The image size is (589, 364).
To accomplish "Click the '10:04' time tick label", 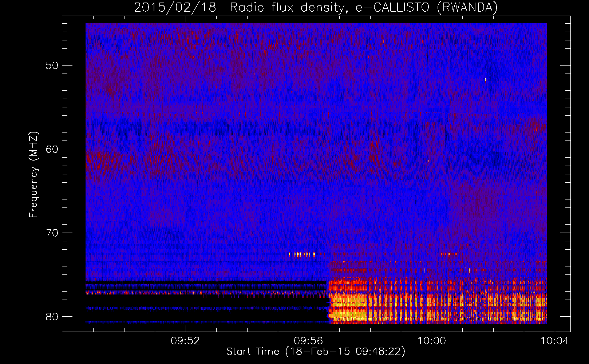I will click(554, 341).
